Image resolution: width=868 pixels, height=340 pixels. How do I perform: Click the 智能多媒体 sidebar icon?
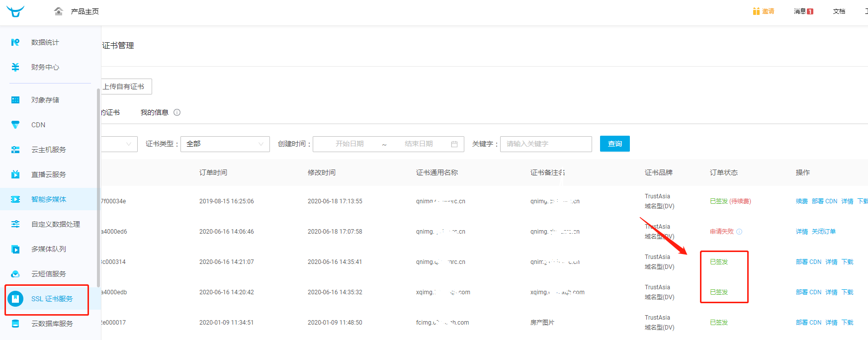(15, 199)
